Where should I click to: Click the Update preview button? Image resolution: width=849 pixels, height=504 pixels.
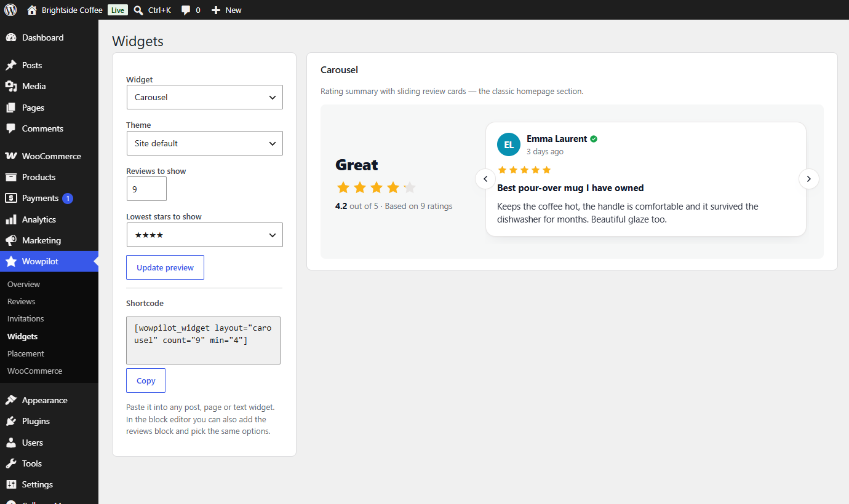[x=165, y=267]
